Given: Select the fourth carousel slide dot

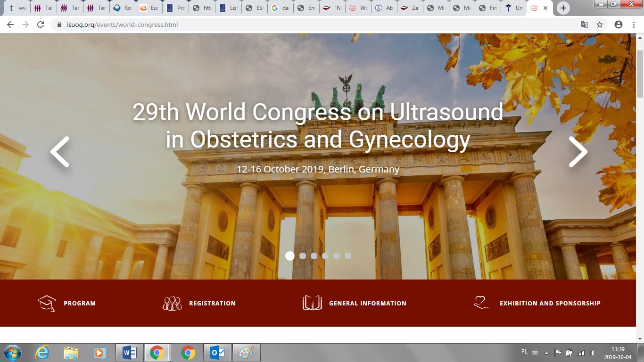Looking at the screenshot, I should click(325, 256).
